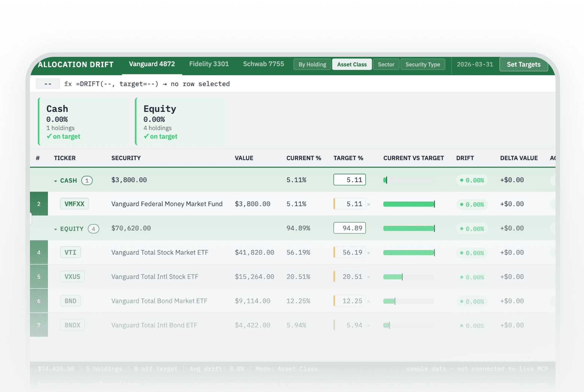Group rows by Sector
The width and height of the screenshot is (584, 392).
[386, 64]
